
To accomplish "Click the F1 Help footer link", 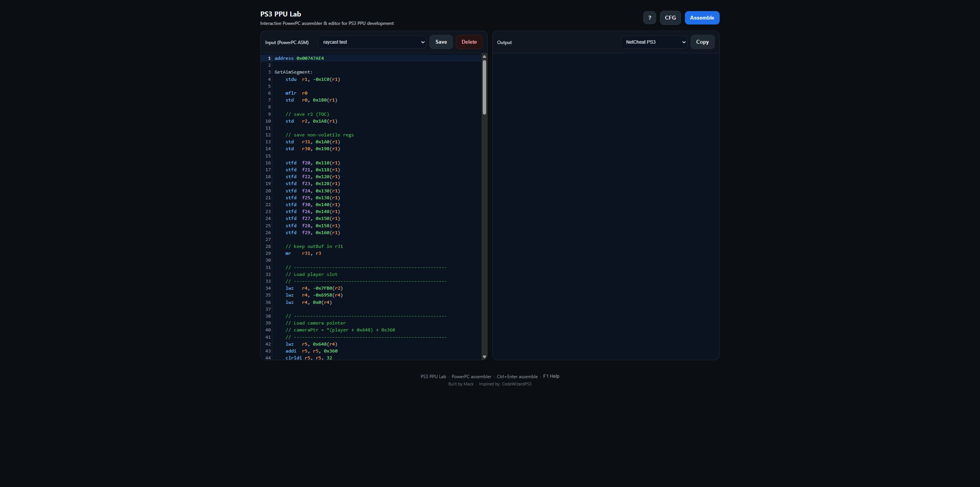I will point(551,376).
